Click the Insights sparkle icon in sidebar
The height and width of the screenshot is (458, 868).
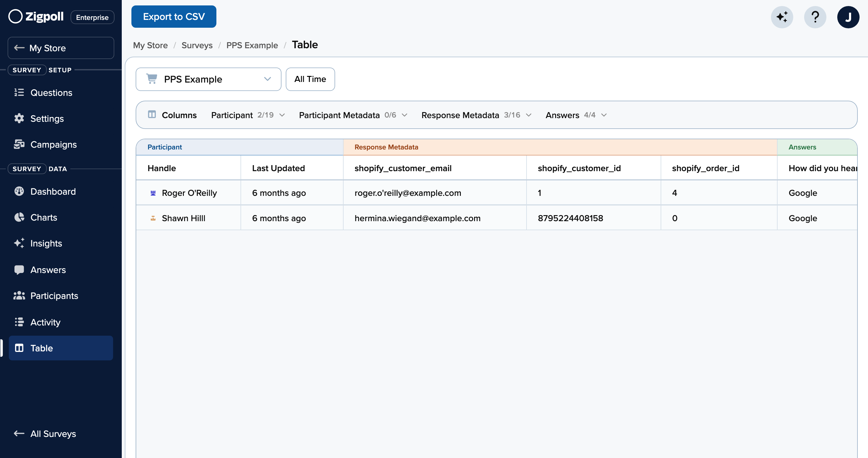(19, 243)
